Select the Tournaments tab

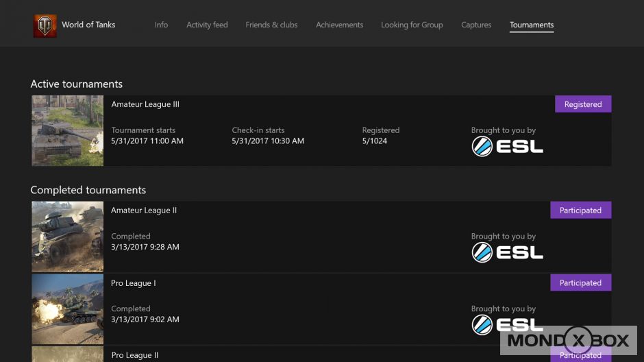tap(532, 25)
